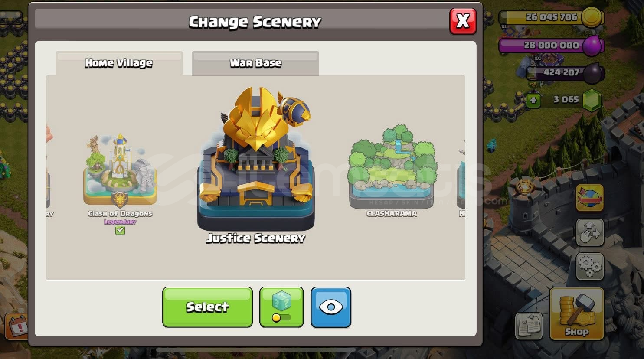Screen dimensions: 644x359
Task: Open the calendar events icon
Action: [x=17, y=326]
